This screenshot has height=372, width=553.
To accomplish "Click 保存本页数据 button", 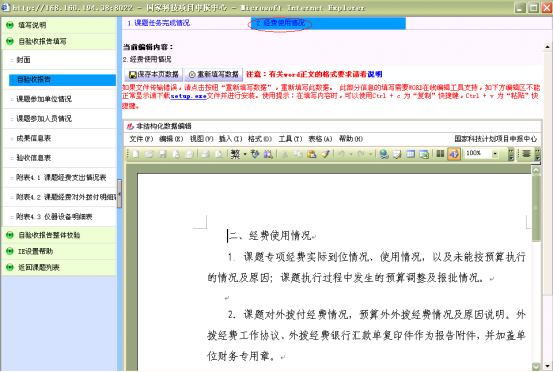I will click(x=153, y=74).
